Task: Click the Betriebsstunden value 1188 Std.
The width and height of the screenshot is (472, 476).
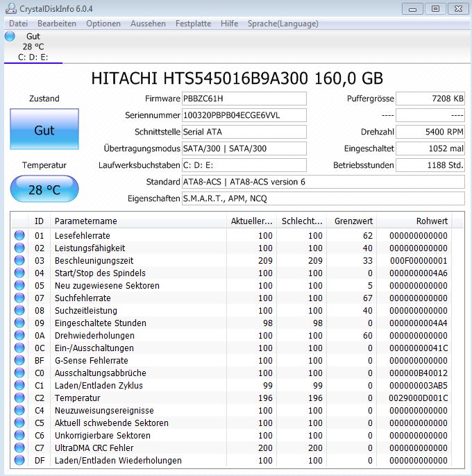Action: (x=430, y=165)
